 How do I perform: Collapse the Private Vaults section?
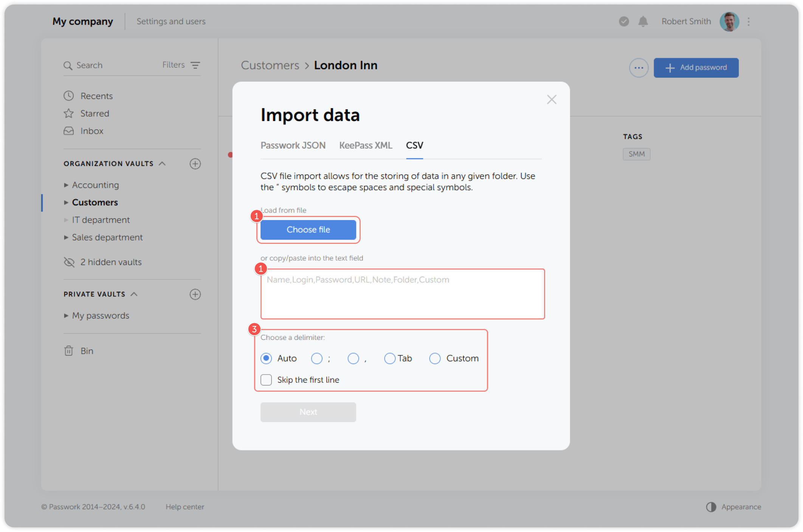pos(134,294)
